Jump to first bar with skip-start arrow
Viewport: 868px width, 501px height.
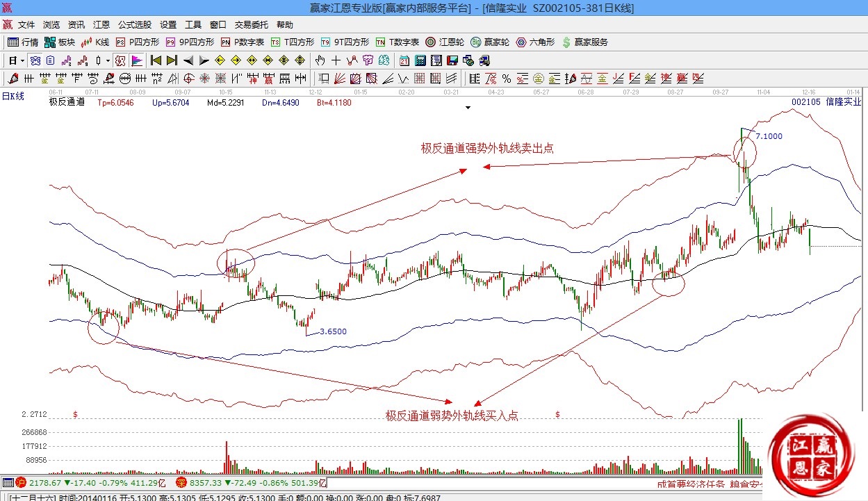click(156, 60)
